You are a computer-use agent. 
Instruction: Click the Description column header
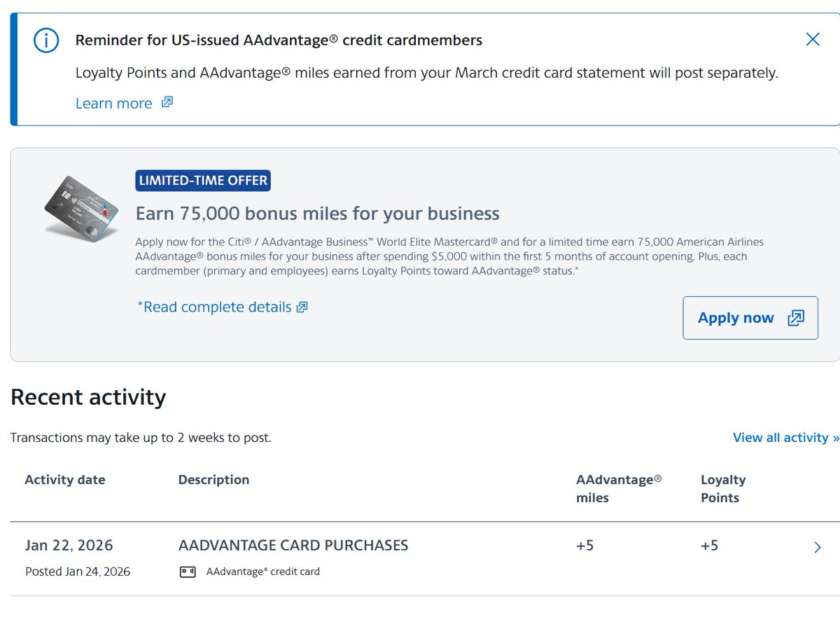click(213, 480)
